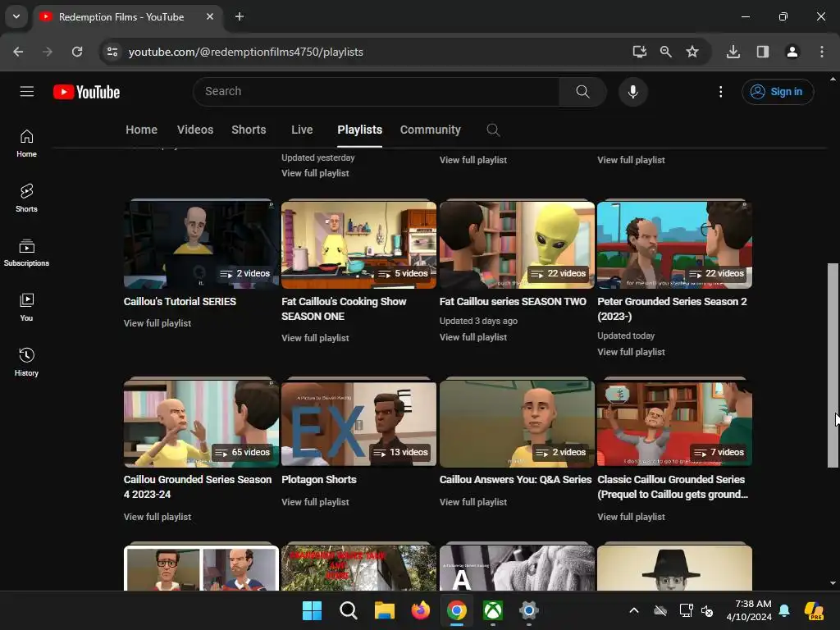Switch to the Videos tab
Image resolution: width=840 pixels, height=630 pixels.
tap(195, 130)
